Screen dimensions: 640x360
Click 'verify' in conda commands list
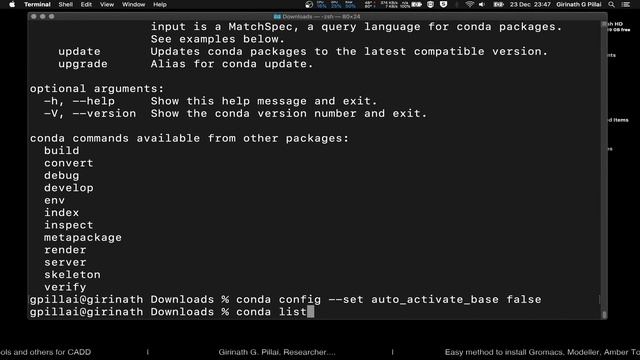[x=65, y=287]
